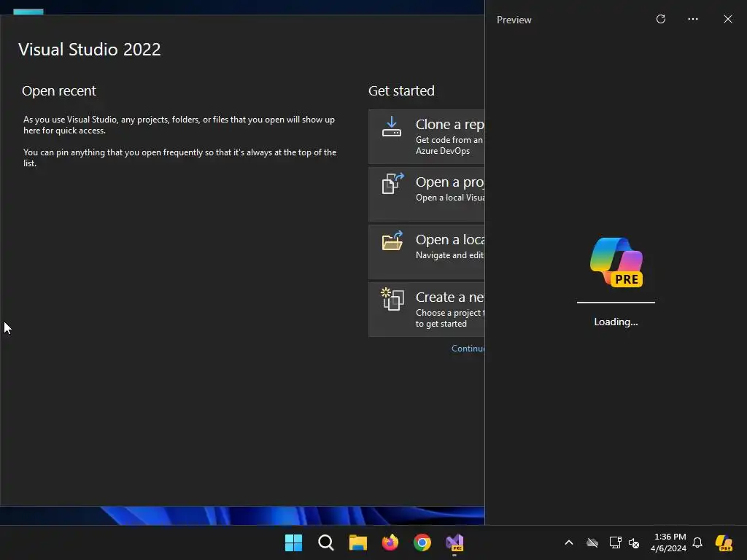
Task: Open Windows Search from the taskbar
Action: click(x=326, y=542)
